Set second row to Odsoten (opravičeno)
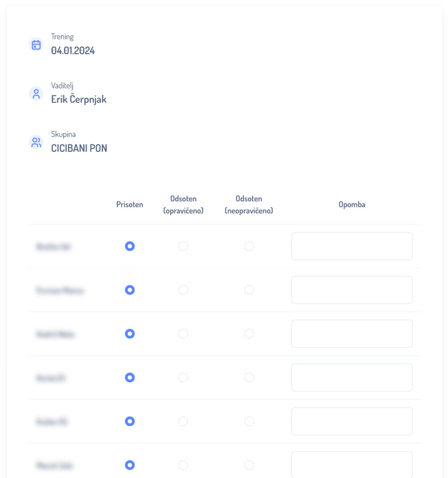 [183, 290]
